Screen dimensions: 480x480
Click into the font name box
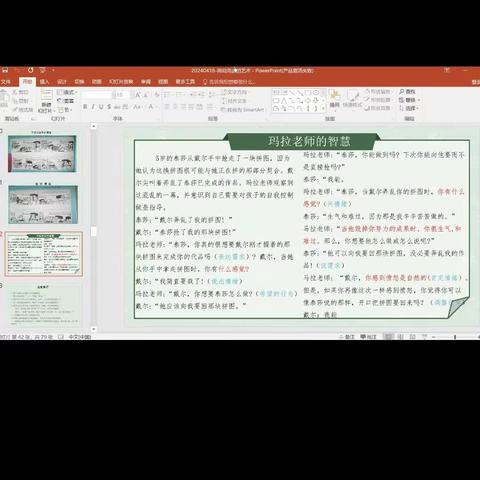tap(96, 95)
